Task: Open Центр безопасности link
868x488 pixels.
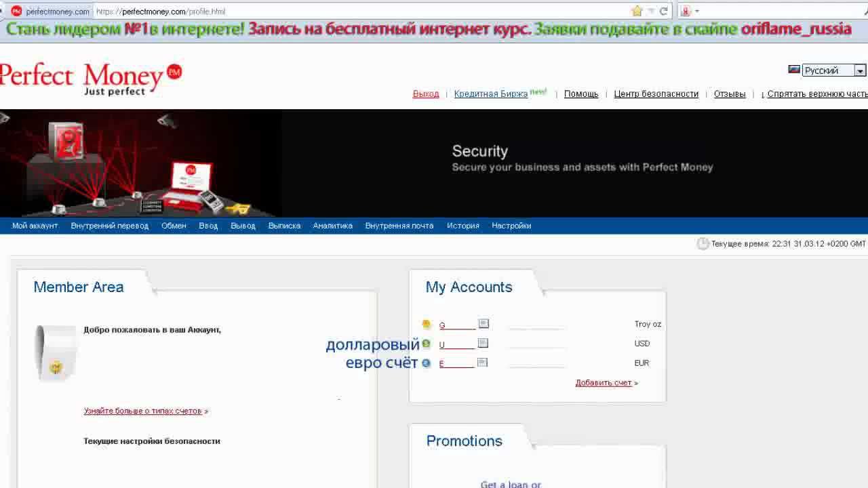Action: point(656,94)
